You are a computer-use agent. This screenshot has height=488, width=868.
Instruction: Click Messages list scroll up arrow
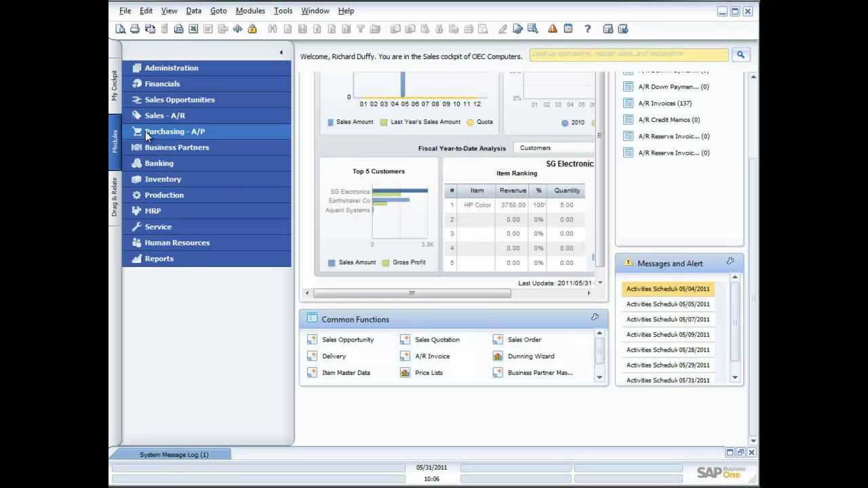pyautogui.click(x=735, y=277)
